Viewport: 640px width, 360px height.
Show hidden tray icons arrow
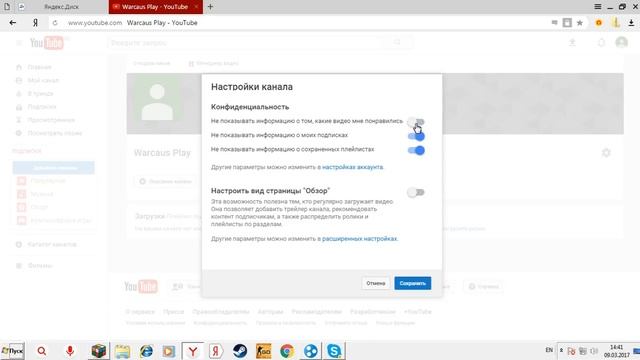coord(562,350)
